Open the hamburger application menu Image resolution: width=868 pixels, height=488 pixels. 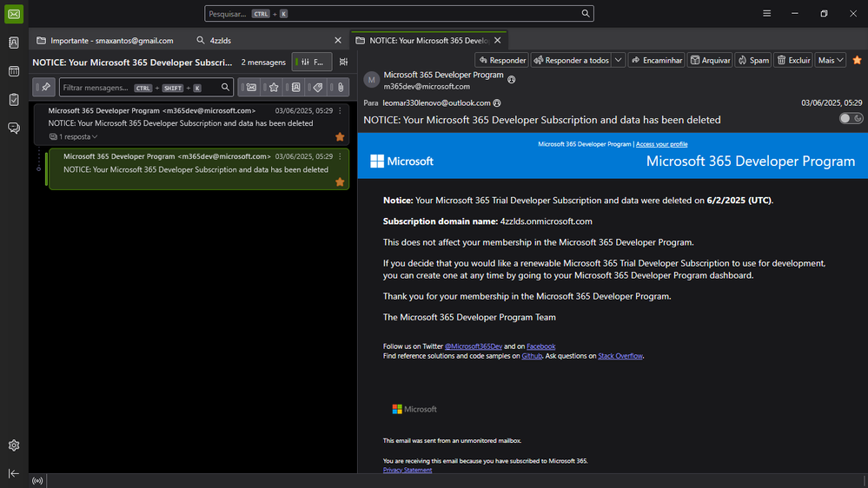click(x=766, y=13)
